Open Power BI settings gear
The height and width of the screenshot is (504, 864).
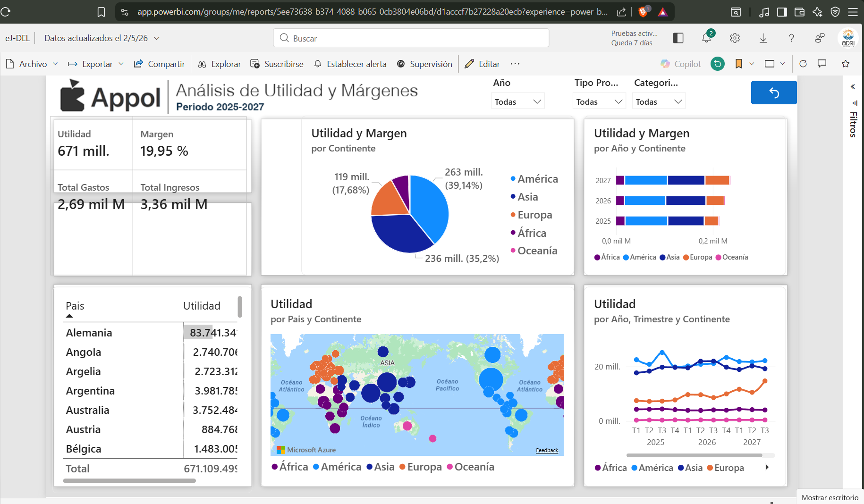pyautogui.click(x=735, y=38)
